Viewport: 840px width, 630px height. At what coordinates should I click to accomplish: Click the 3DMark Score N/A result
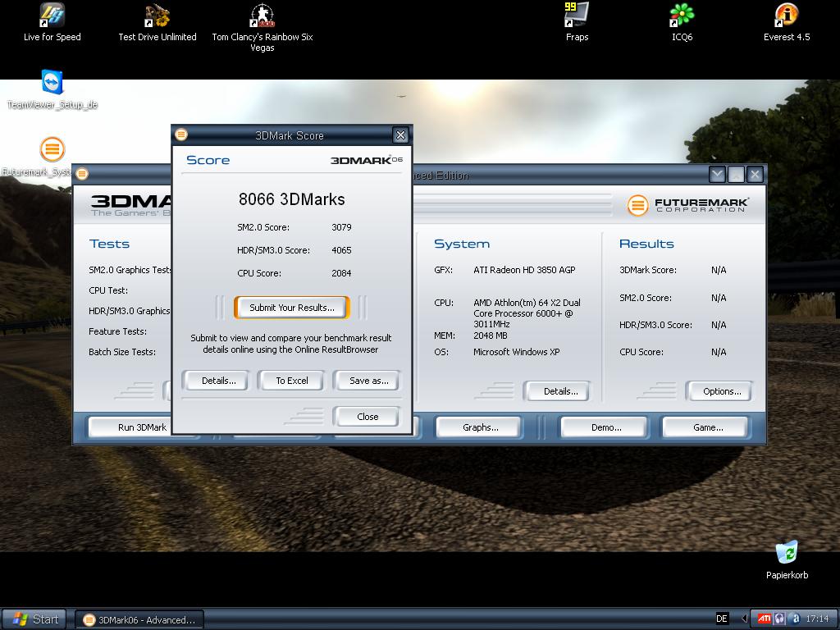(x=719, y=270)
